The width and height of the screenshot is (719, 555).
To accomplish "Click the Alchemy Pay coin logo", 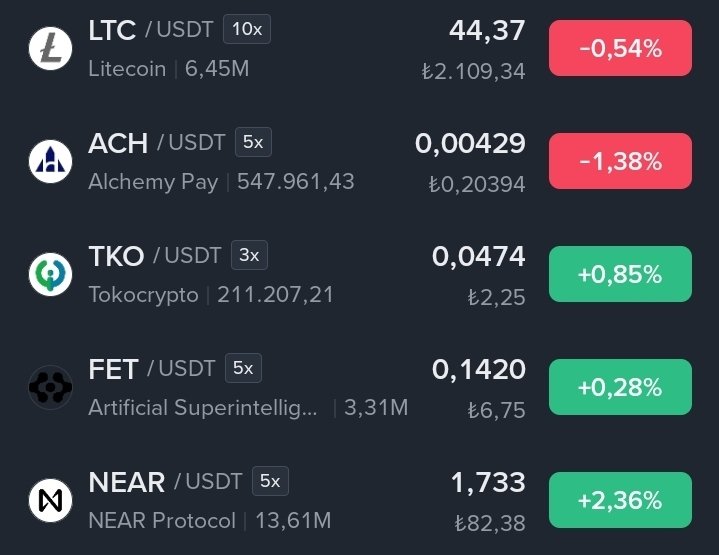I will pyautogui.click(x=50, y=161).
